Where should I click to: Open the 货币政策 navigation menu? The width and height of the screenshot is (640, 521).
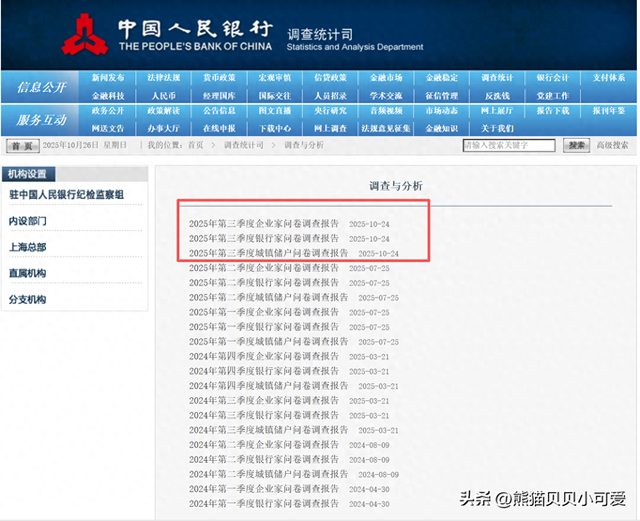tap(219, 78)
